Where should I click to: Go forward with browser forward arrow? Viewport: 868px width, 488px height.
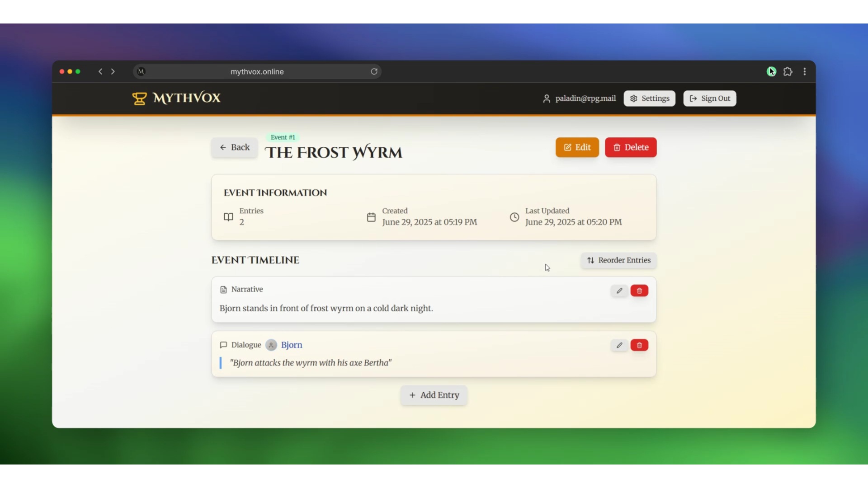(x=113, y=71)
